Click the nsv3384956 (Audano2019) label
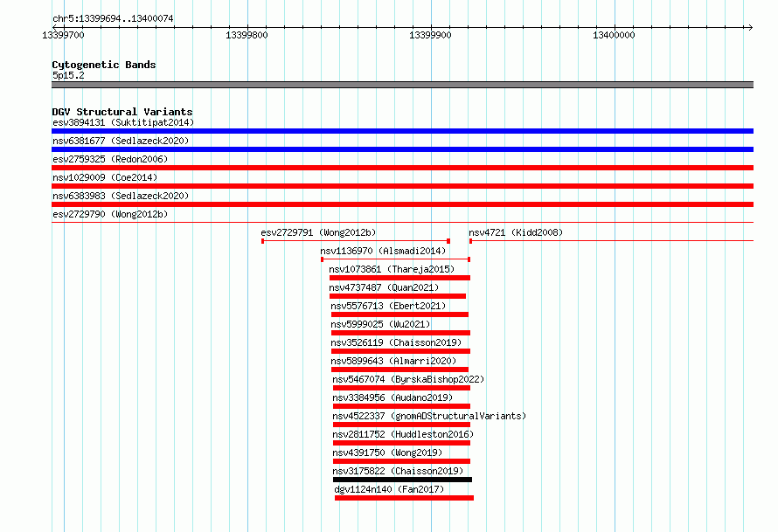The image size is (778, 532). pyautogui.click(x=392, y=397)
